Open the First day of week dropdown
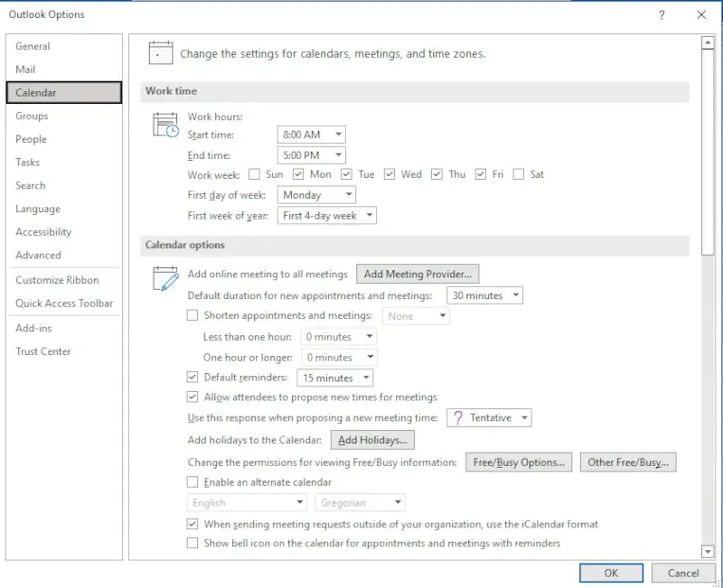Viewport: 723px width, 588px height. (316, 195)
